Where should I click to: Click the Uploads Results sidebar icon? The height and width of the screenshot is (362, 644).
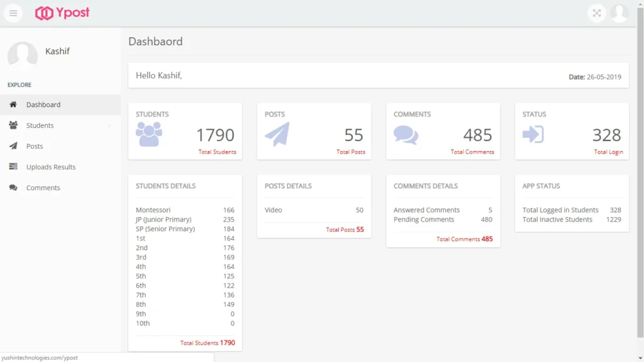coord(13,167)
